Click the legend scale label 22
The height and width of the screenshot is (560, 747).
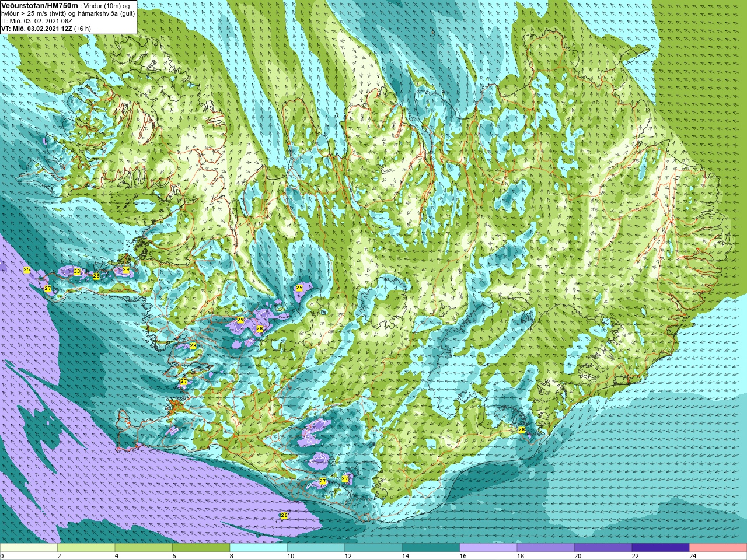(636, 556)
